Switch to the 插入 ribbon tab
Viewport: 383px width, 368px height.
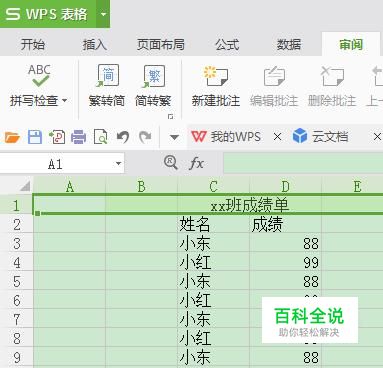tap(95, 44)
